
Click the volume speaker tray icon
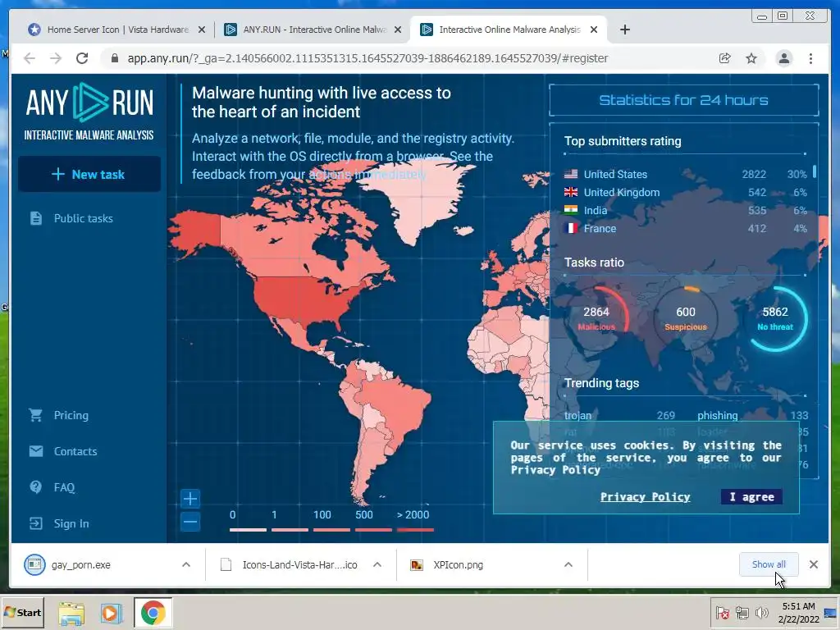[x=761, y=613]
